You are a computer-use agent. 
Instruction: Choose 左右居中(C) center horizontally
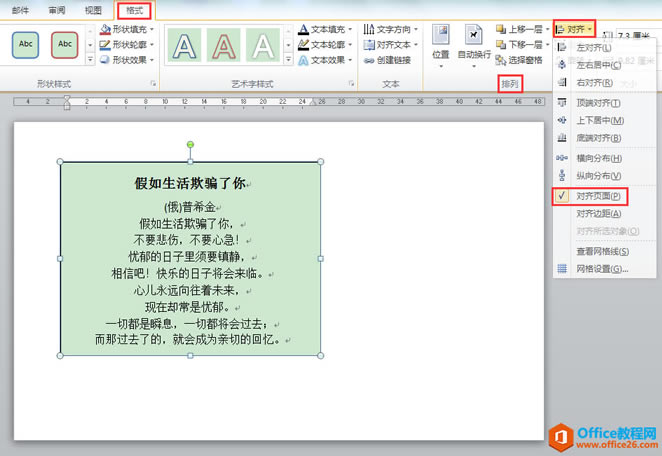click(605, 65)
